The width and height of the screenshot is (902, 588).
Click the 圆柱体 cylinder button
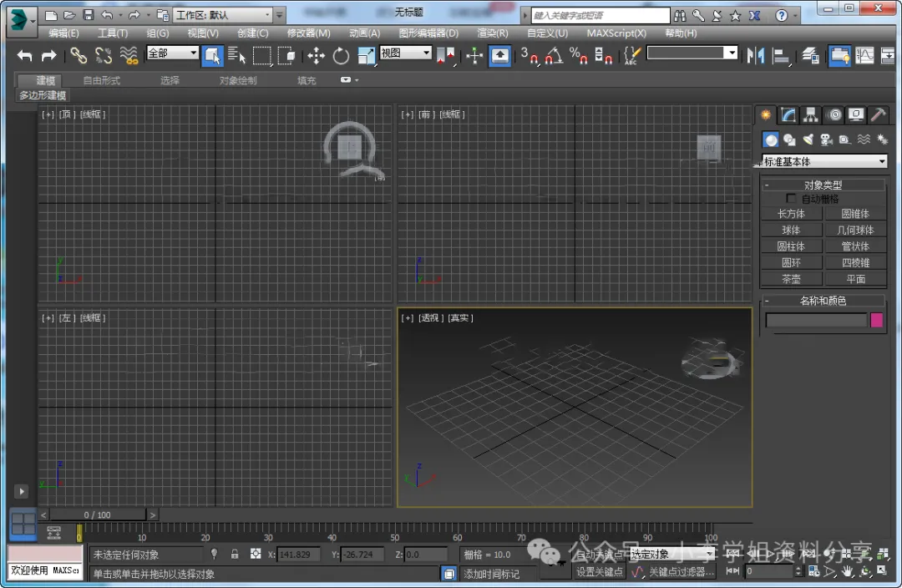coord(792,246)
